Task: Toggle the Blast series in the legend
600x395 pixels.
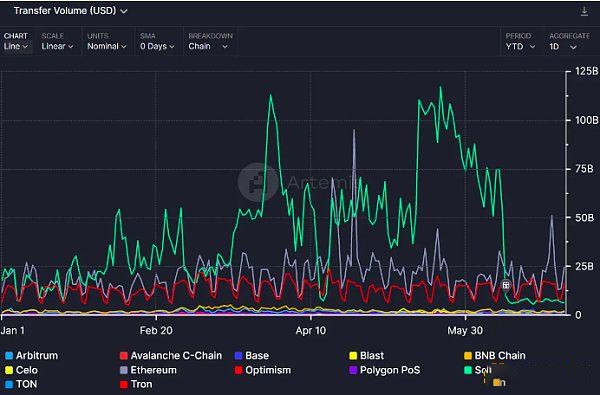Action: click(x=366, y=356)
